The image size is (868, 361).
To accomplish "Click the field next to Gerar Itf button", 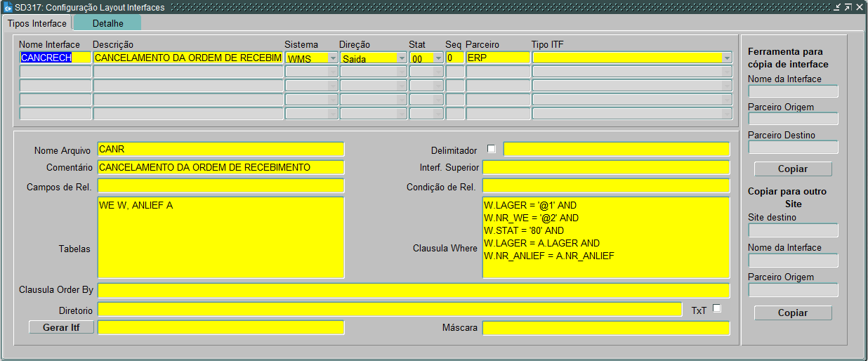I will (221, 328).
